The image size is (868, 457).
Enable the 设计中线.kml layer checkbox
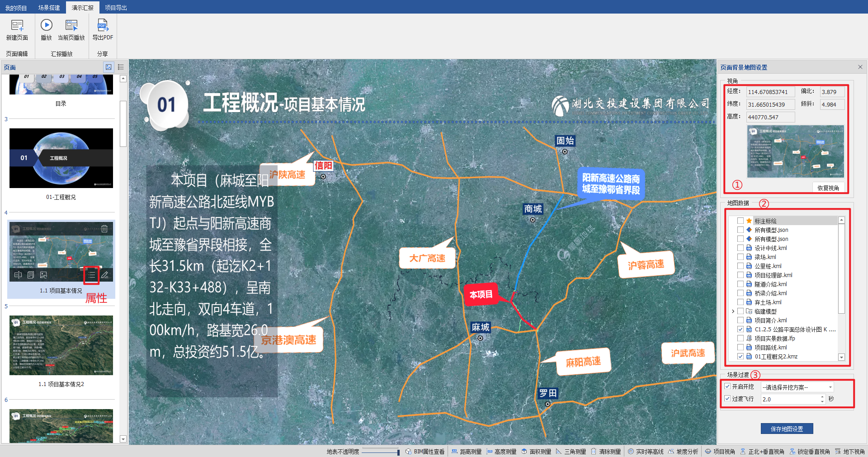(x=741, y=248)
